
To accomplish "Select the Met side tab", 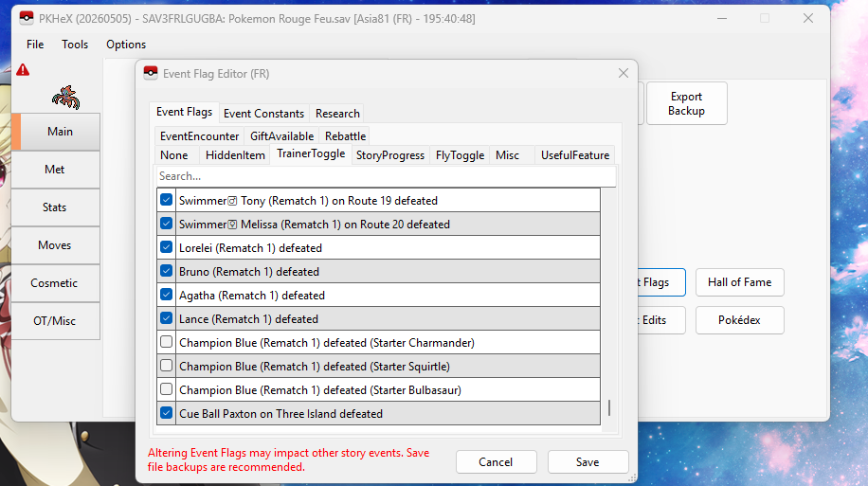I will (55, 170).
